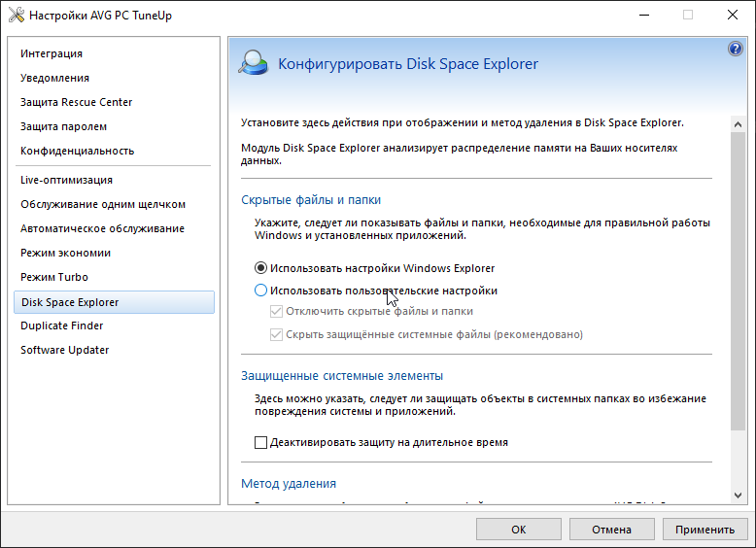Minimize the AVG PC TuneUp settings window

[644, 15]
